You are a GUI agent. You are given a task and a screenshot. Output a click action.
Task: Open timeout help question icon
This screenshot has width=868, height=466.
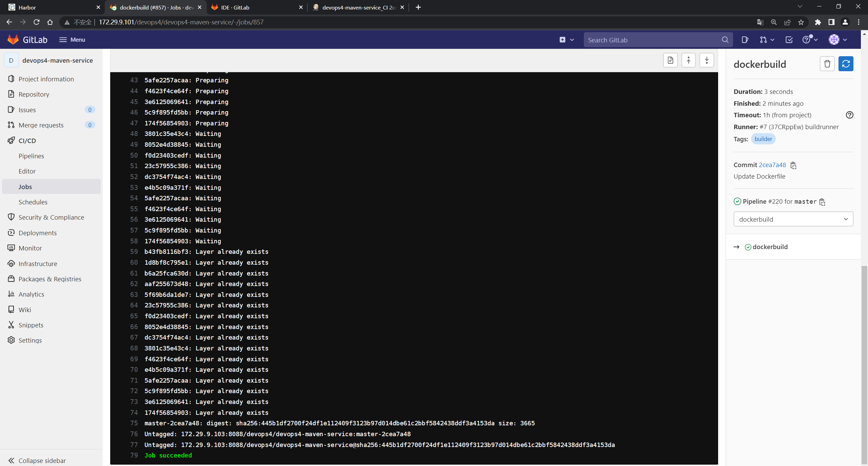[849, 115]
